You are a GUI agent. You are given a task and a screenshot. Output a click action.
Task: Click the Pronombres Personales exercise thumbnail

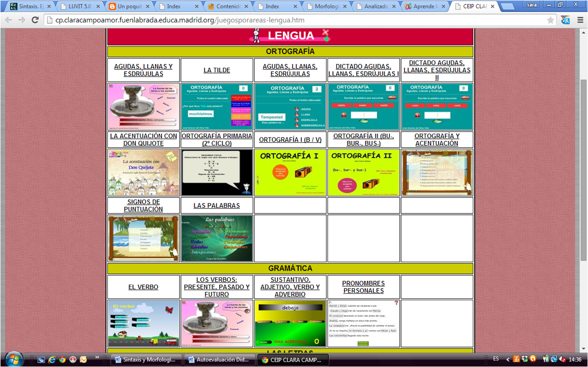pyautogui.click(x=364, y=324)
